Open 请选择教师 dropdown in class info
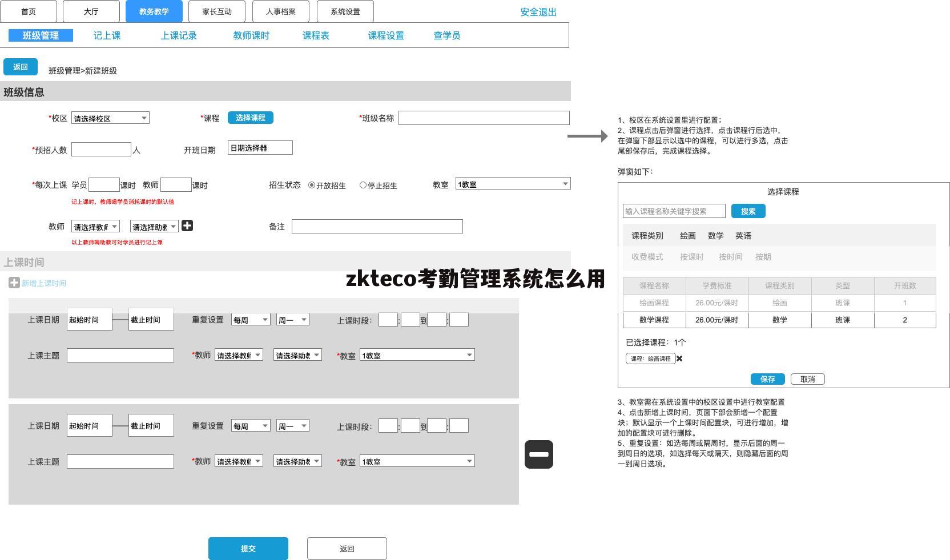The height and width of the screenshot is (560, 950). click(x=95, y=227)
